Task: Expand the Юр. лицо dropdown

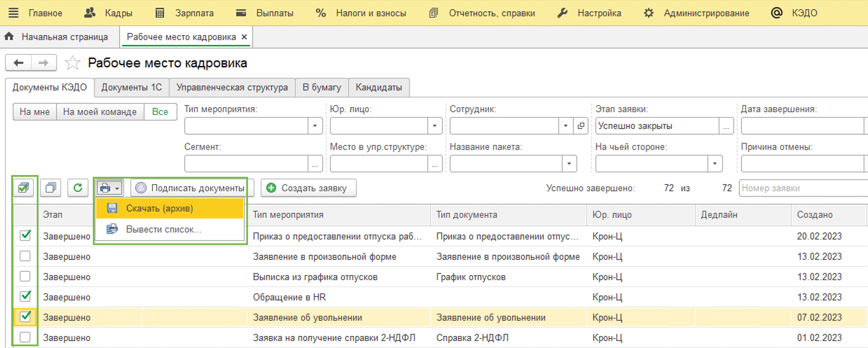Action: pyautogui.click(x=435, y=126)
